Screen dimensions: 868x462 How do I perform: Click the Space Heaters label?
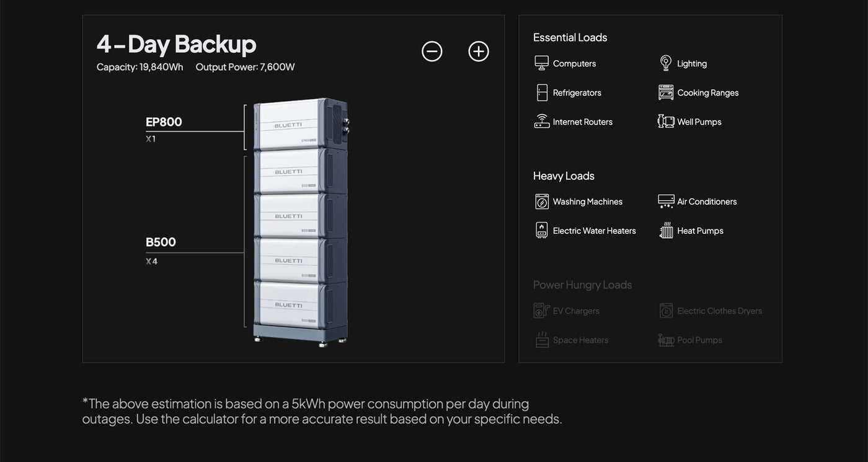[x=580, y=340]
